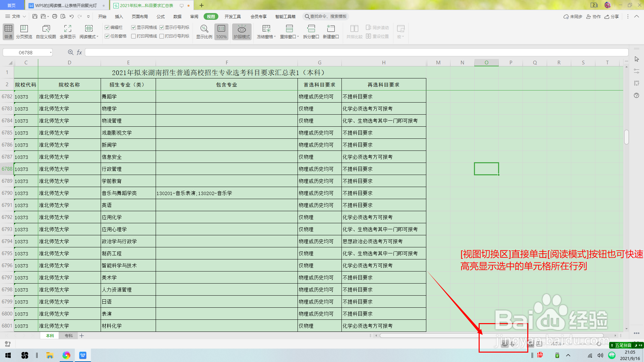The height and width of the screenshot is (362, 644).
Task: Expand the 冻结窗格 freeze panes dropdown
Action: (x=275, y=37)
